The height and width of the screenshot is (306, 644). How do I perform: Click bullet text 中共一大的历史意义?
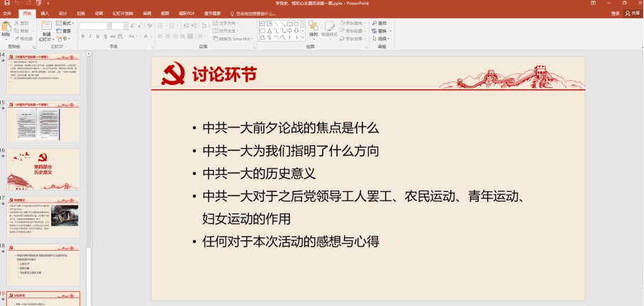(259, 174)
